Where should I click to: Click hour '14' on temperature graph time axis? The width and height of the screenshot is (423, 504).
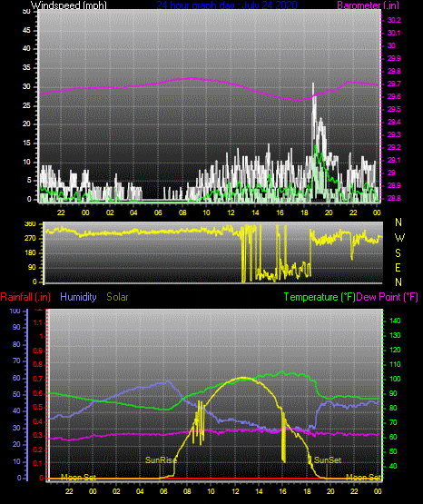[259, 491]
